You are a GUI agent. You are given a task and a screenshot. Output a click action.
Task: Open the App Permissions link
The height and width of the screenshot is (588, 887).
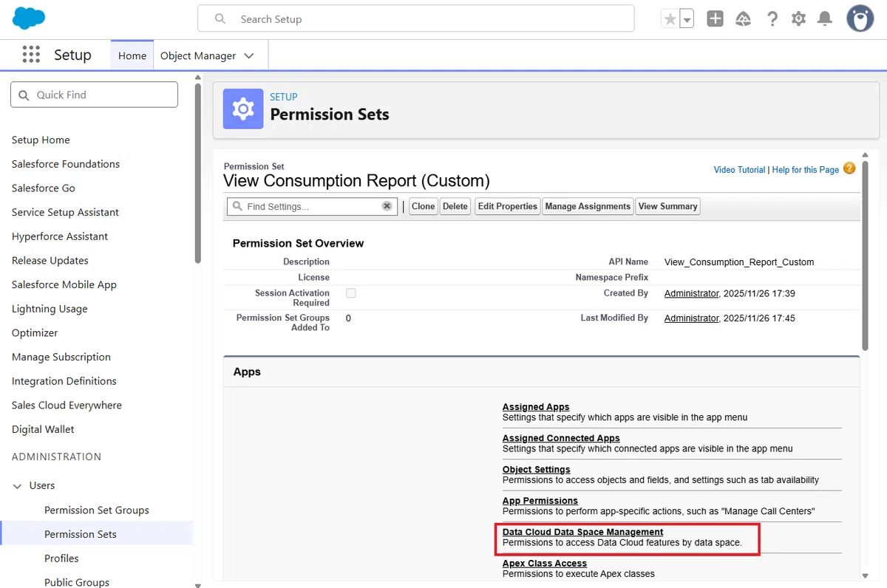[540, 500]
